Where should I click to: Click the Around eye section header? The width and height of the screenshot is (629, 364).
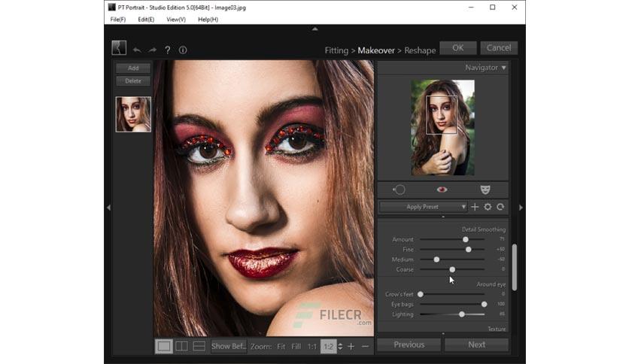pos(491,284)
